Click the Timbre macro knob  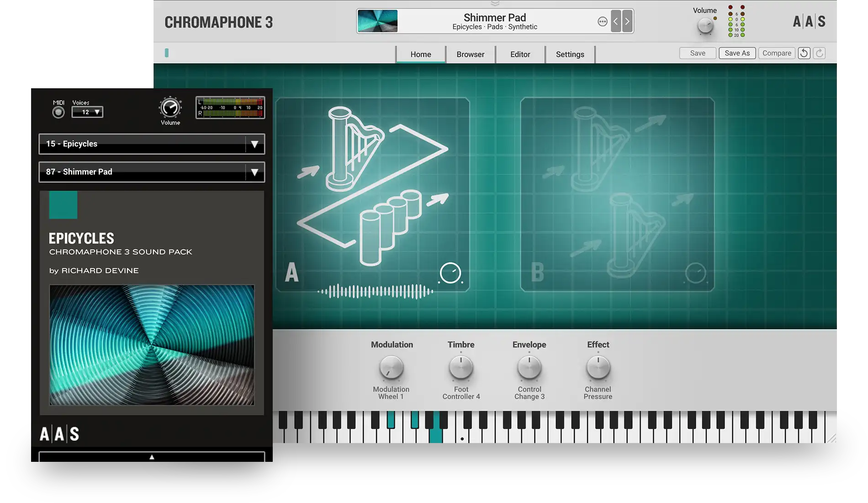pyautogui.click(x=460, y=368)
